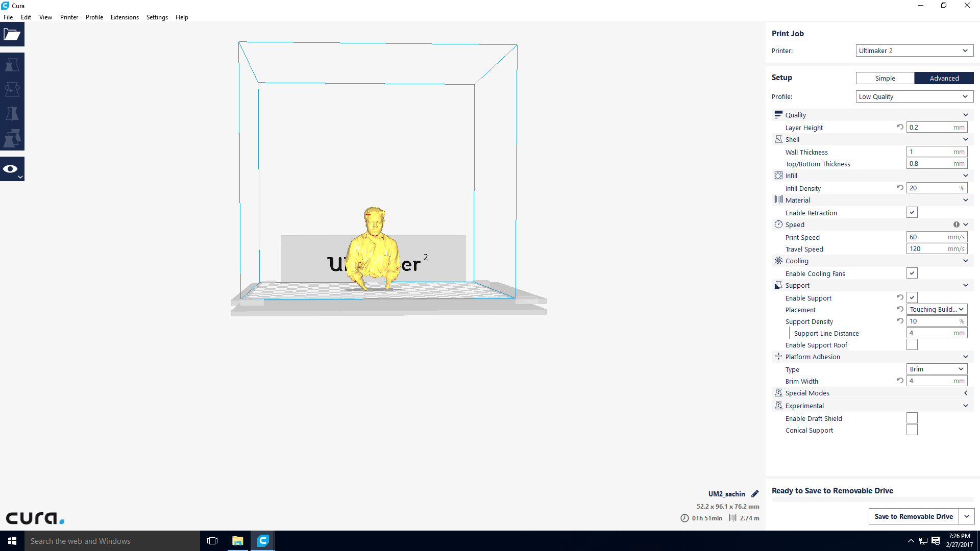The height and width of the screenshot is (551, 980).
Task: Open the Settings menu
Action: [x=157, y=17]
